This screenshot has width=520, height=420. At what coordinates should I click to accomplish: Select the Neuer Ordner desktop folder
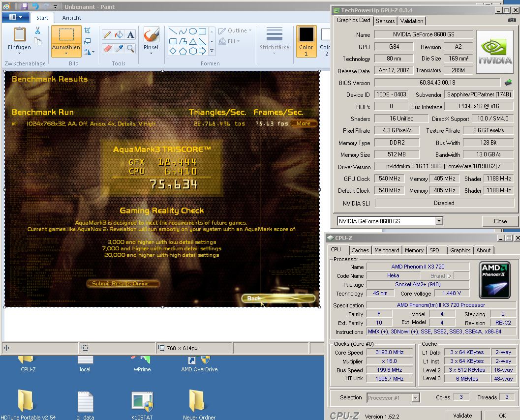(199, 405)
